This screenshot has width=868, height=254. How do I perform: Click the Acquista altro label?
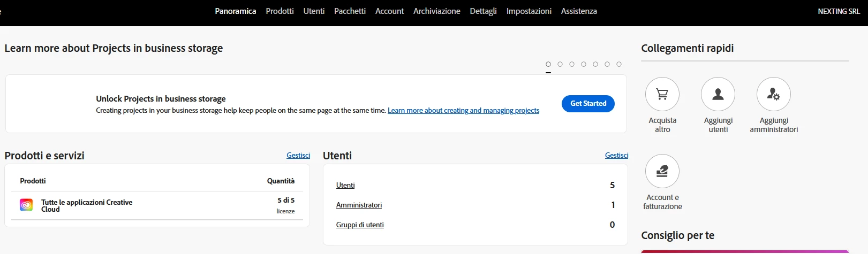pos(662,125)
